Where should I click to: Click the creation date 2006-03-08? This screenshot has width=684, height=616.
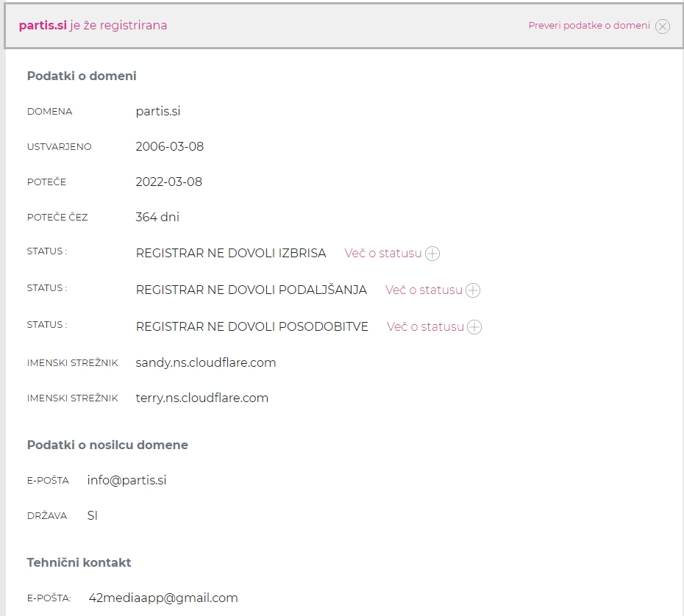click(170, 146)
